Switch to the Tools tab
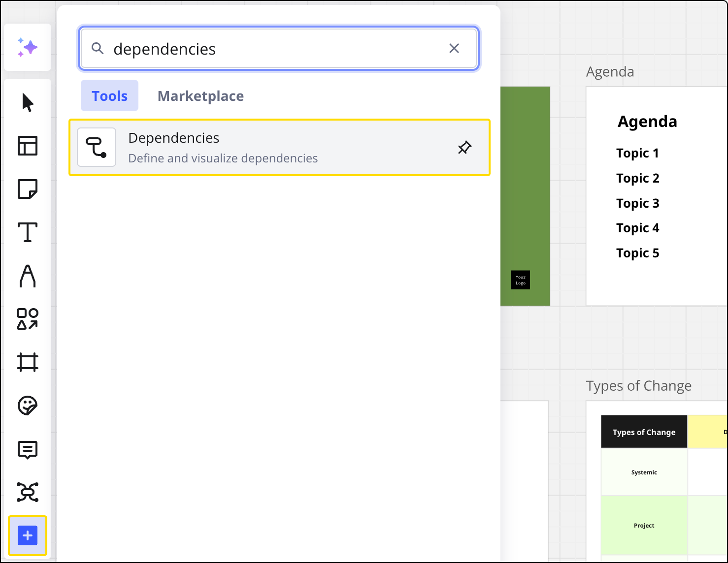 (109, 95)
